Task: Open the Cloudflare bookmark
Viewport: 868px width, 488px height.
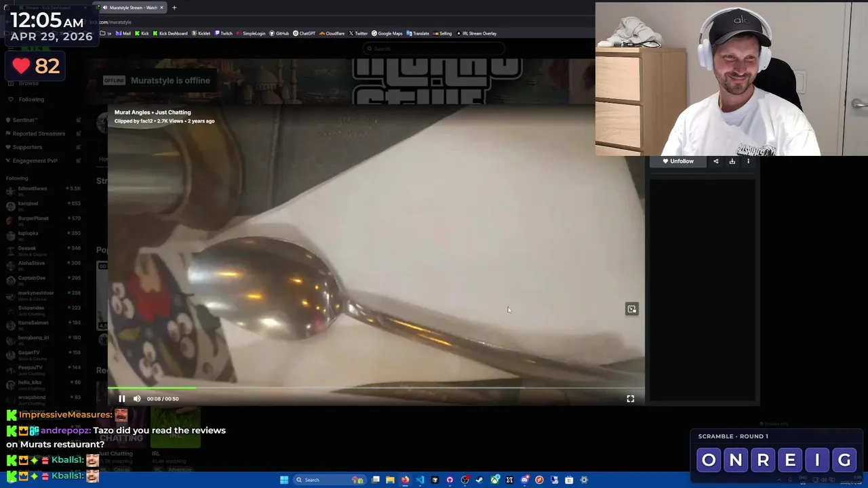Action: point(332,33)
